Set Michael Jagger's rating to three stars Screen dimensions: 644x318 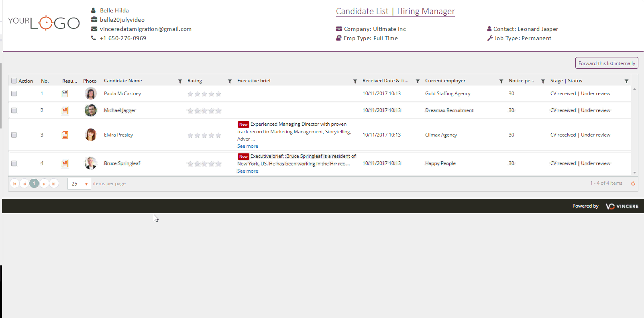tap(204, 111)
